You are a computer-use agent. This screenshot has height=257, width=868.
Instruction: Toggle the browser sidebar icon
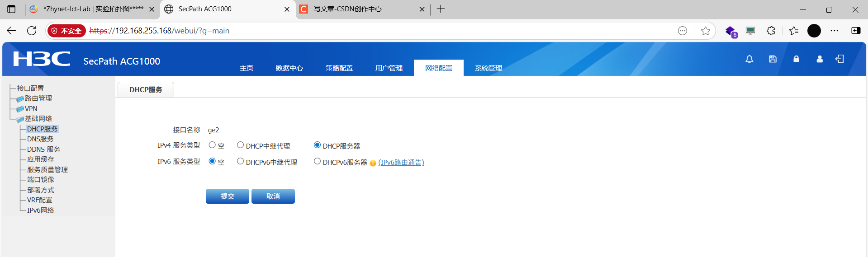(x=856, y=31)
